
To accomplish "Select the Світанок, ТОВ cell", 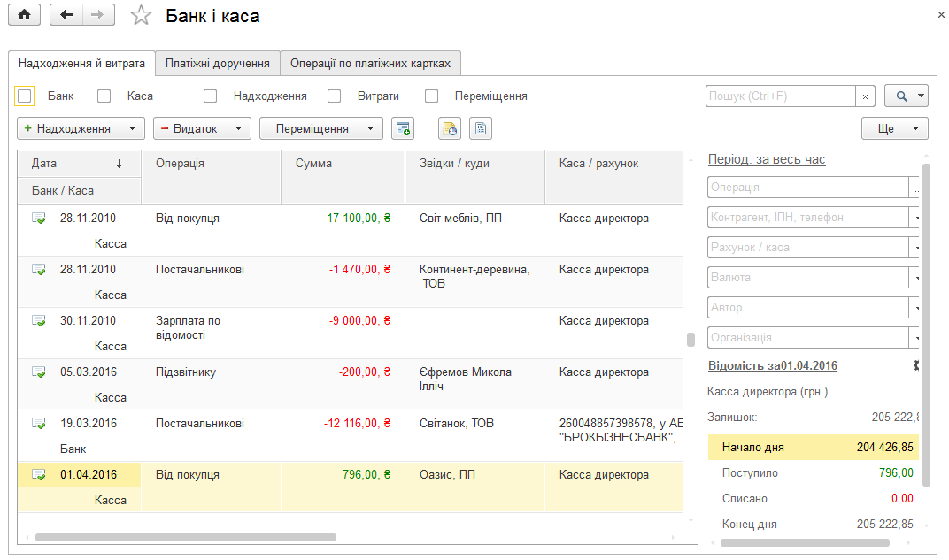I will tap(475, 436).
